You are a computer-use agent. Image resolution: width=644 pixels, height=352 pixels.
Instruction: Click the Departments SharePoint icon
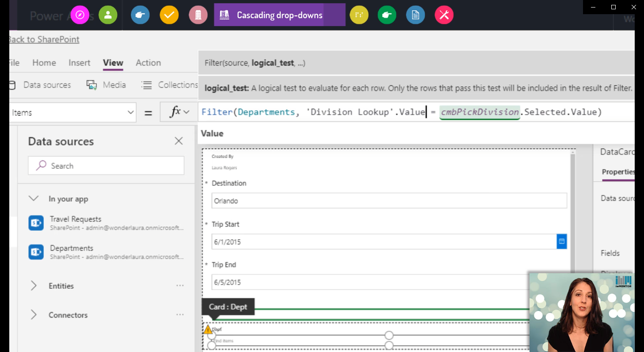36,252
